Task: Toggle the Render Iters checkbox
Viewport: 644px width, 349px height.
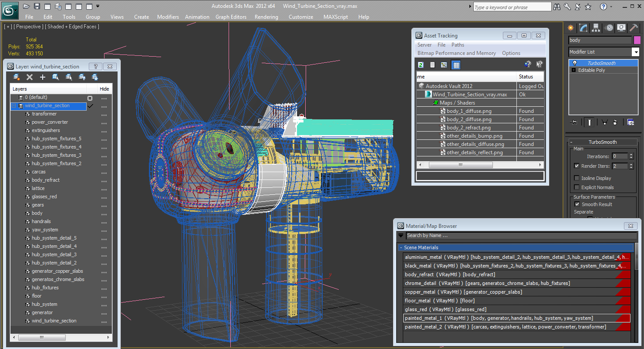Action: pos(577,166)
